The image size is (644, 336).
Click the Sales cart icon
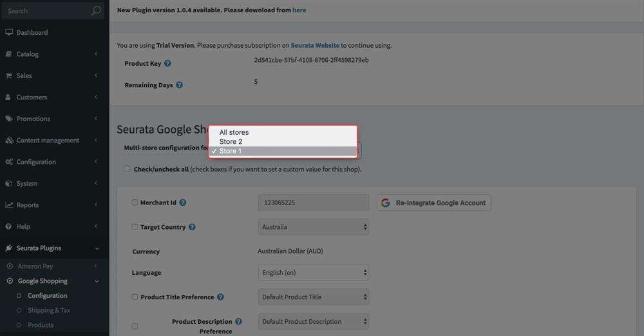tap(8, 75)
